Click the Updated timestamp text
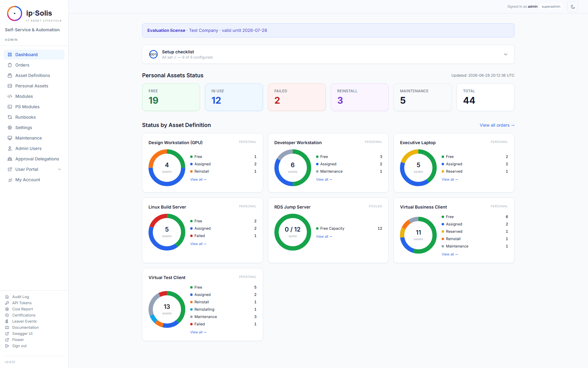Image resolution: width=588 pixels, height=368 pixels. click(483, 75)
